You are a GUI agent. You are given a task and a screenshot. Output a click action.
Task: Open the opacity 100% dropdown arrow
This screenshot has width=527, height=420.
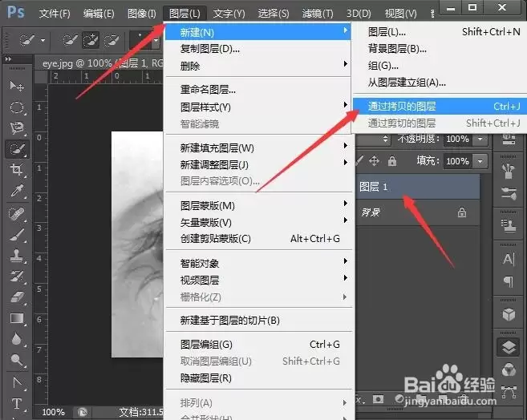click(x=480, y=139)
